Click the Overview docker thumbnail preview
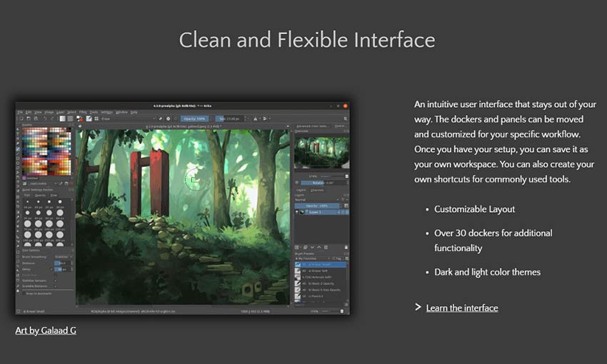607x364 pixels. click(x=321, y=153)
